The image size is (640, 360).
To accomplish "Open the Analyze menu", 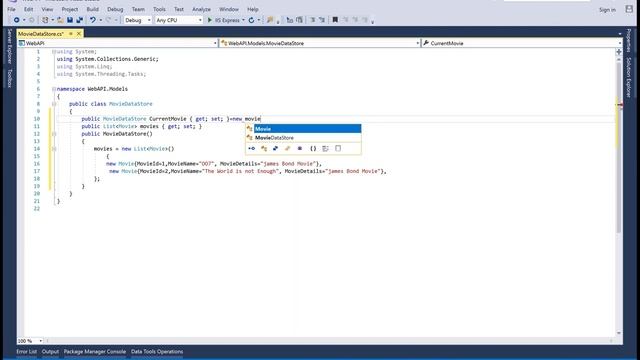I will pos(202,9).
